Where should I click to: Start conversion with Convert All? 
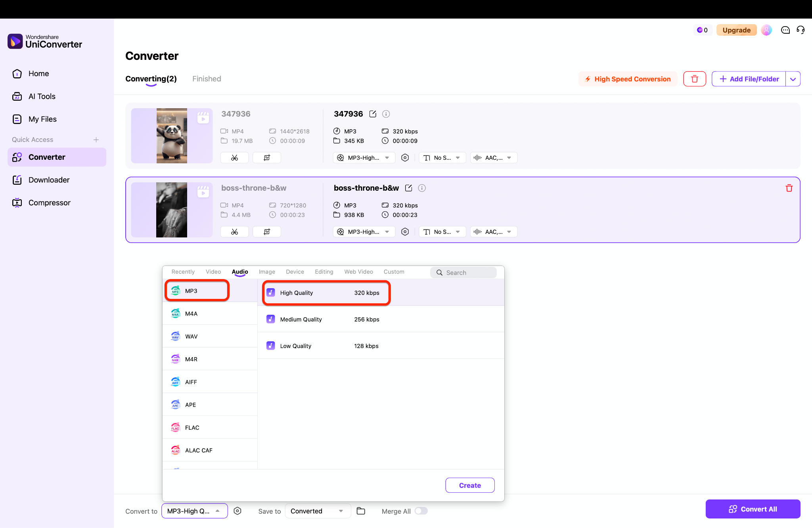tap(753, 509)
